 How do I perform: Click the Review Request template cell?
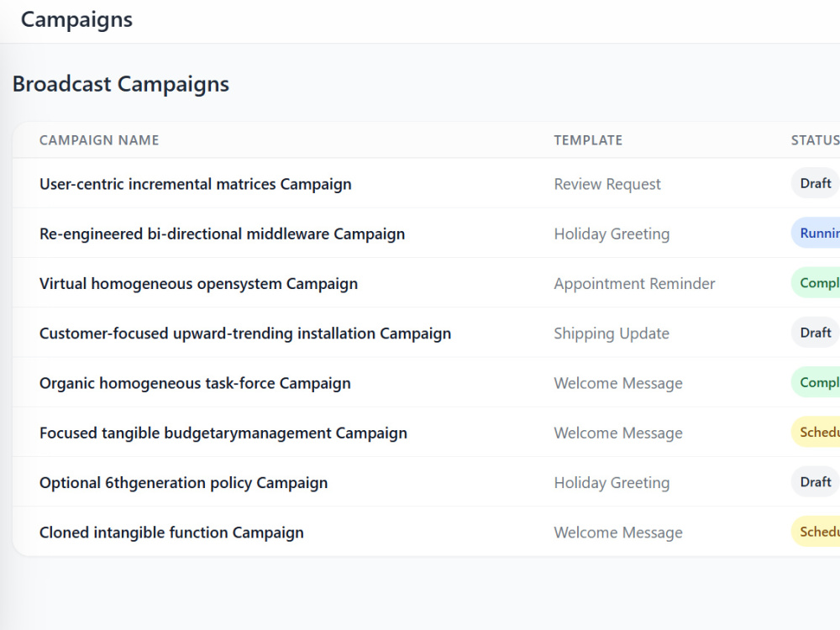pyautogui.click(x=607, y=184)
